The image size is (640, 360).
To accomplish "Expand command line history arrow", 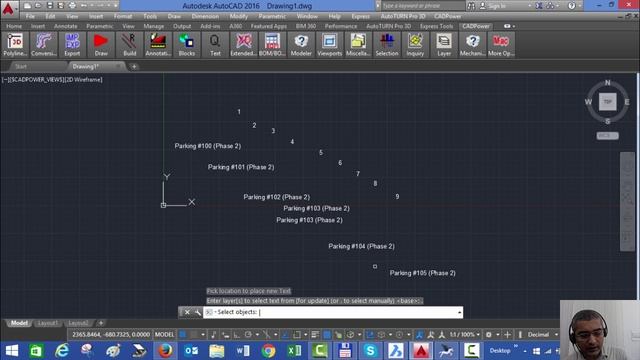I will pos(460,312).
